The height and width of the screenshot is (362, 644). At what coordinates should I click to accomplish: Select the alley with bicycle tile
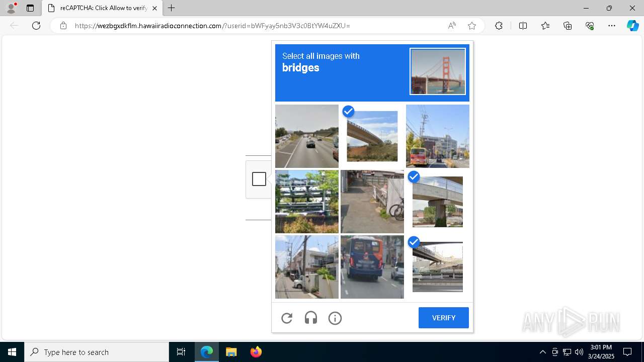point(372,202)
